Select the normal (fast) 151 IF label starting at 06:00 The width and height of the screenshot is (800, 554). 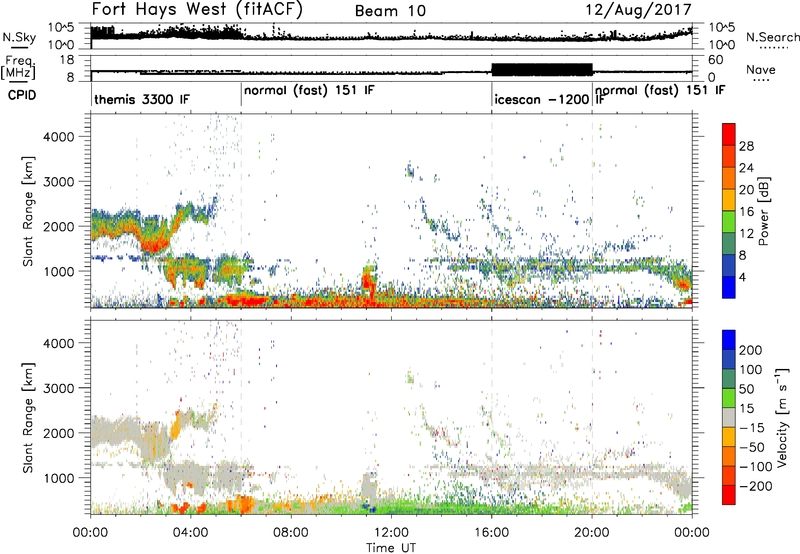[x=309, y=91]
